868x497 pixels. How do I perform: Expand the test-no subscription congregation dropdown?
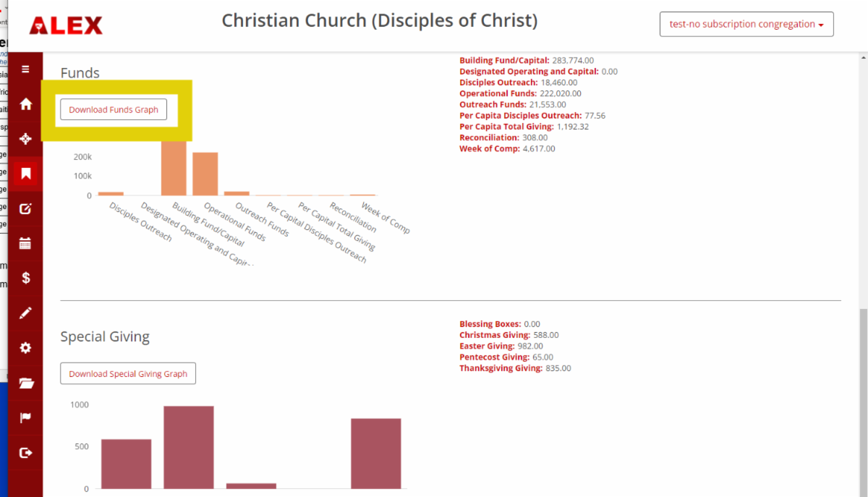click(746, 24)
